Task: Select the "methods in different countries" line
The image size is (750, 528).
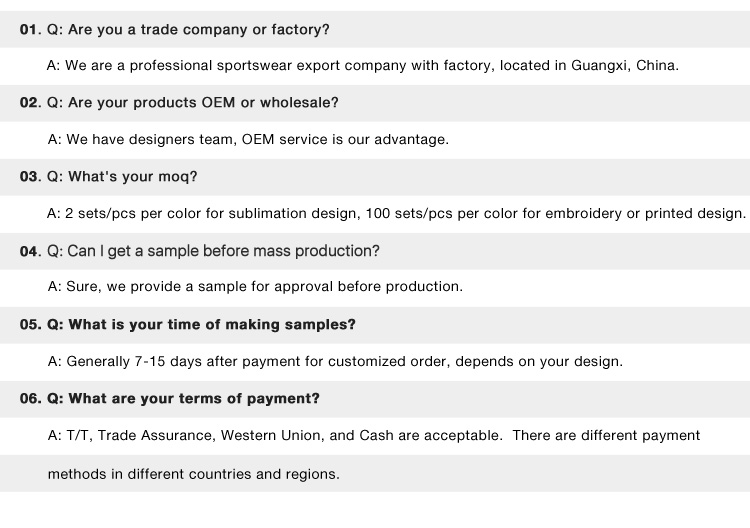Action: point(194,474)
